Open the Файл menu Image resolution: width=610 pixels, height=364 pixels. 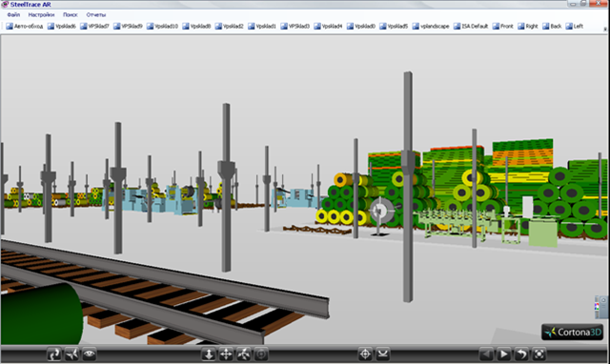(13, 15)
